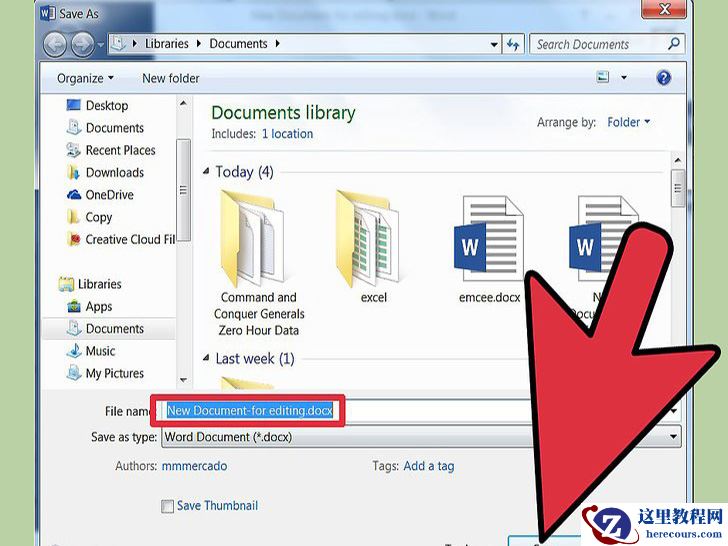Viewport: 728px width, 546px height.
Task: Select Command and Conquer Generals folder
Action: pyautogui.click(x=259, y=265)
